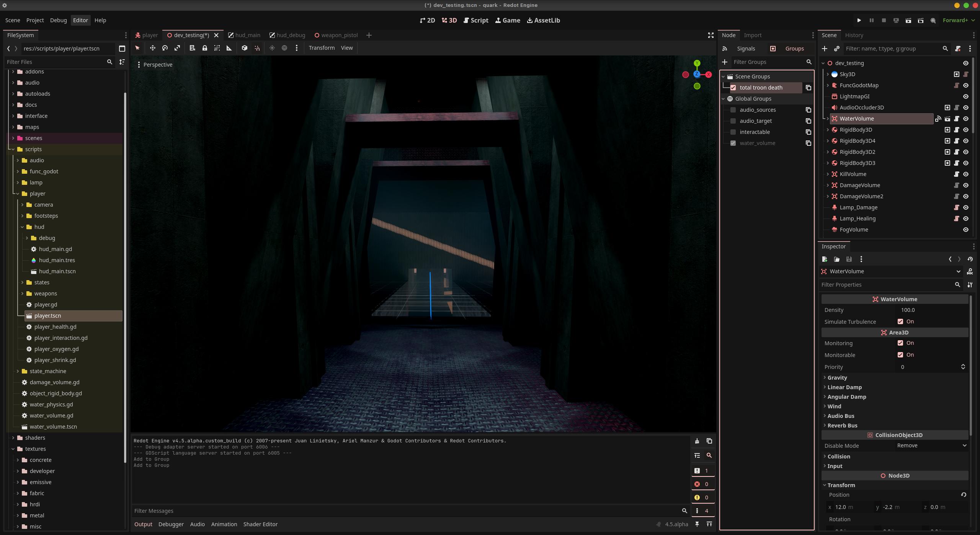The height and width of the screenshot is (535, 980).
Task: Activate the Rotate Mode tool
Action: click(x=165, y=48)
